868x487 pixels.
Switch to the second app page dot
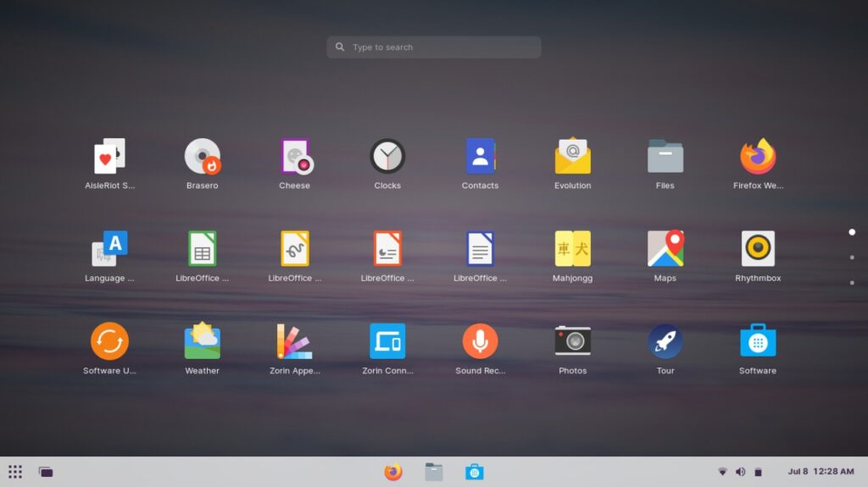pos(852,257)
